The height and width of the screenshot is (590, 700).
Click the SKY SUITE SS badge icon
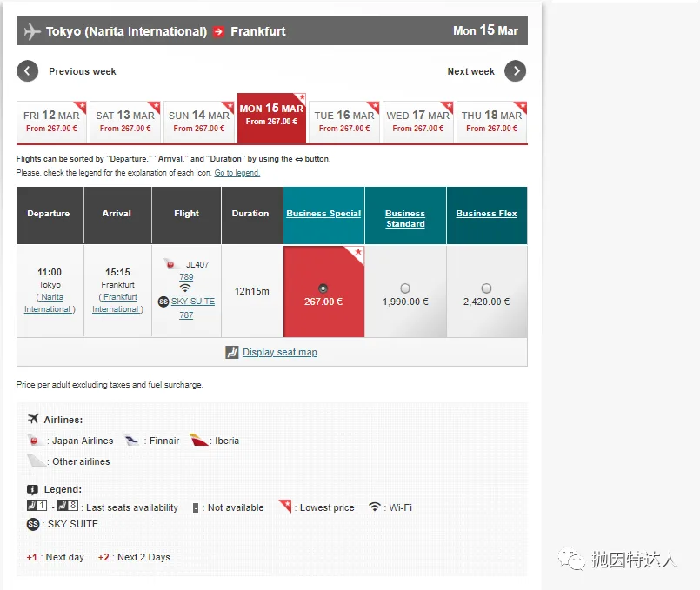coord(163,302)
